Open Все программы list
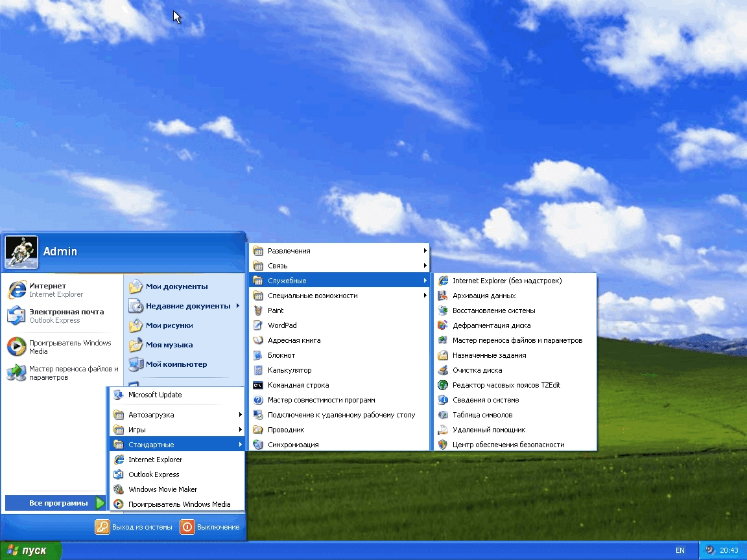 (55, 503)
